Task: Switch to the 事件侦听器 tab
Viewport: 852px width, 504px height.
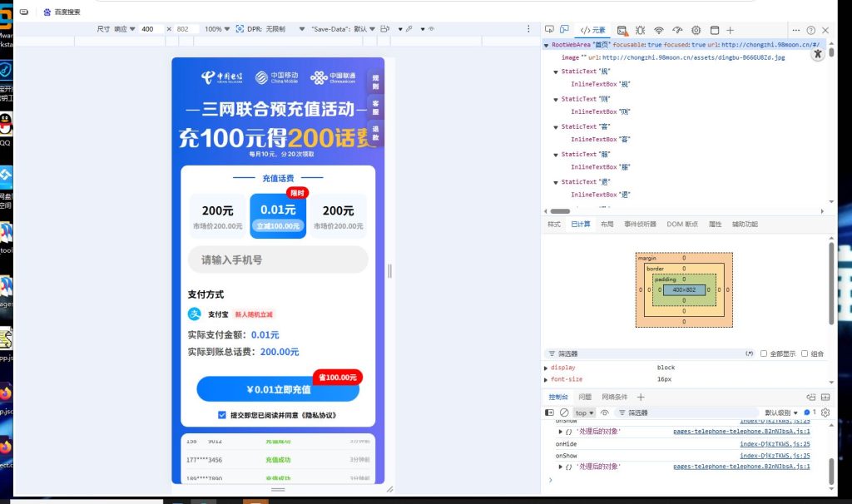Action: pos(640,225)
